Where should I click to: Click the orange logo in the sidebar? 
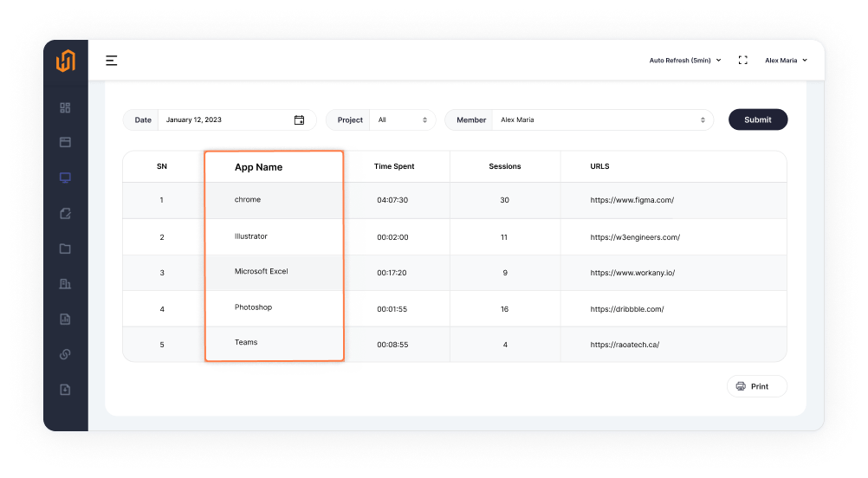point(66,61)
